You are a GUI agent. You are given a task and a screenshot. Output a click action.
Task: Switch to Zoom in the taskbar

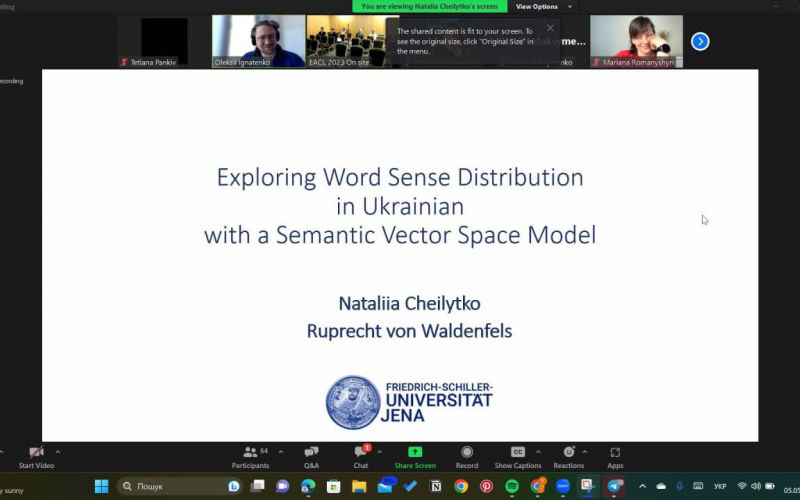[x=563, y=486]
